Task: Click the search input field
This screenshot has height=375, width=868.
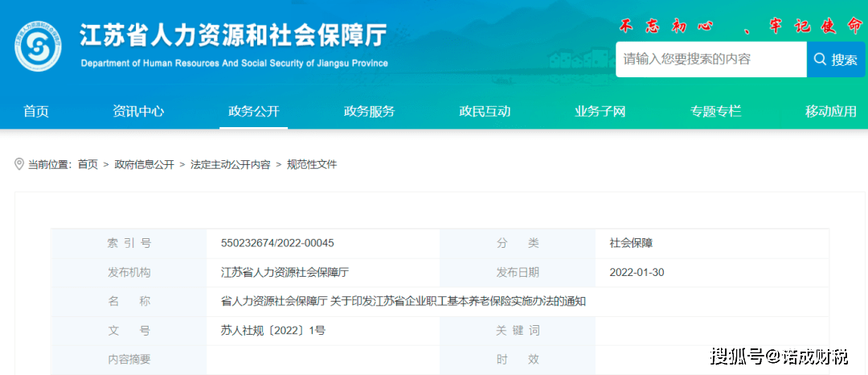Action: 710,60
